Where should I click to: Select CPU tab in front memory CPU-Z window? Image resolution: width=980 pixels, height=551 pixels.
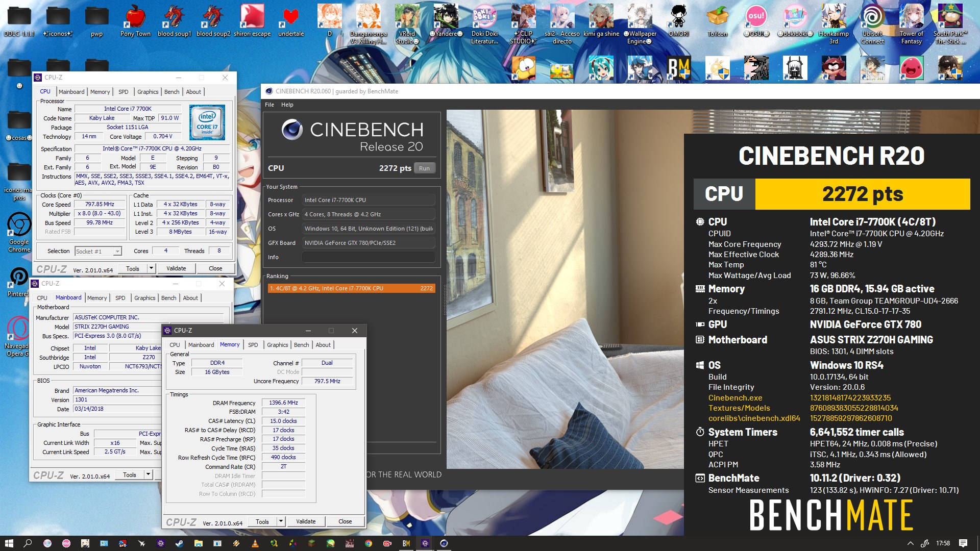(175, 345)
